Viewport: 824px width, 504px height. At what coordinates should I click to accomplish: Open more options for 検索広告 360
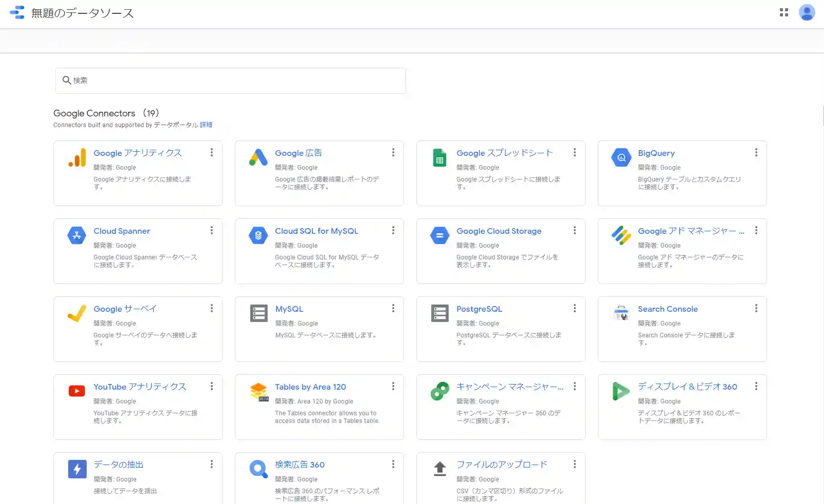click(393, 465)
